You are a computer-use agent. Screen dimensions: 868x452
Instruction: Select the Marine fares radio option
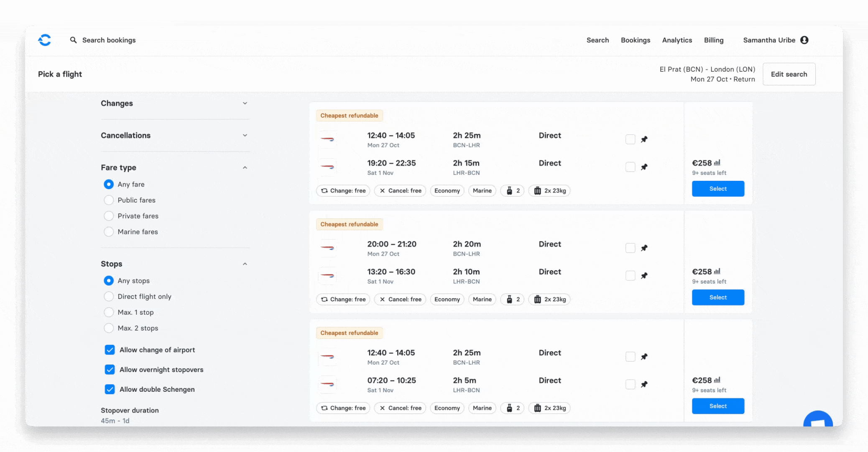(x=109, y=232)
